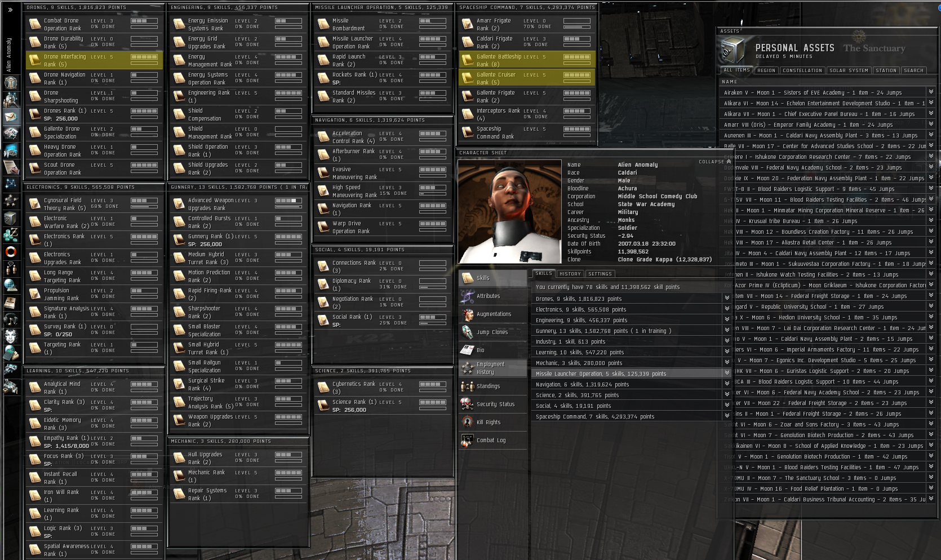Expand the Airaken V - Moon 1 assets row
Viewport: 941px width, 560px height.
pyautogui.click(x=931, y=92)
